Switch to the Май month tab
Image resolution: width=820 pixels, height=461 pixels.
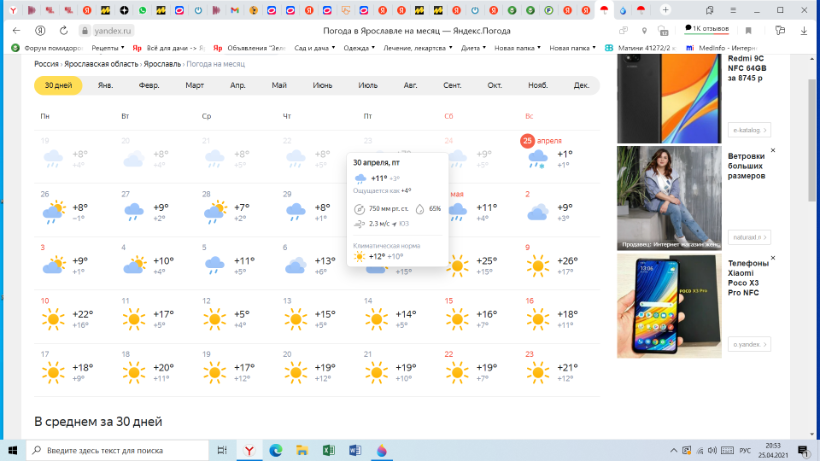(279, 86)
